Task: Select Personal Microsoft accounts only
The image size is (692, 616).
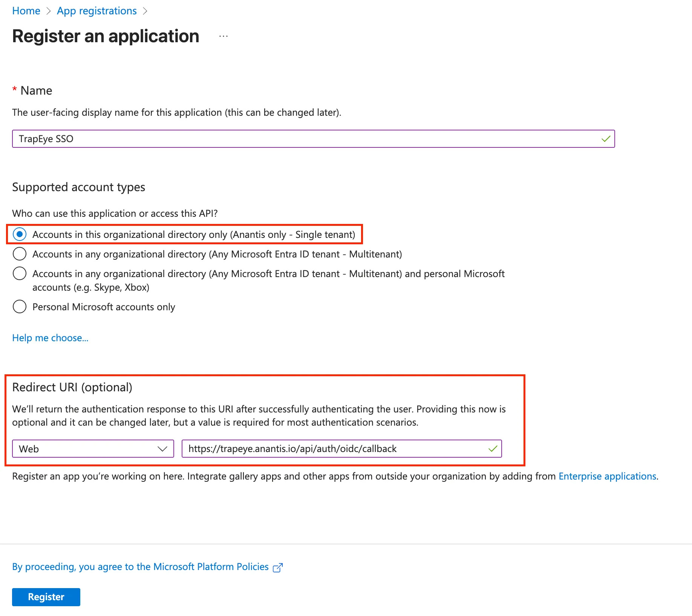Action: click(x=20, y=307)
